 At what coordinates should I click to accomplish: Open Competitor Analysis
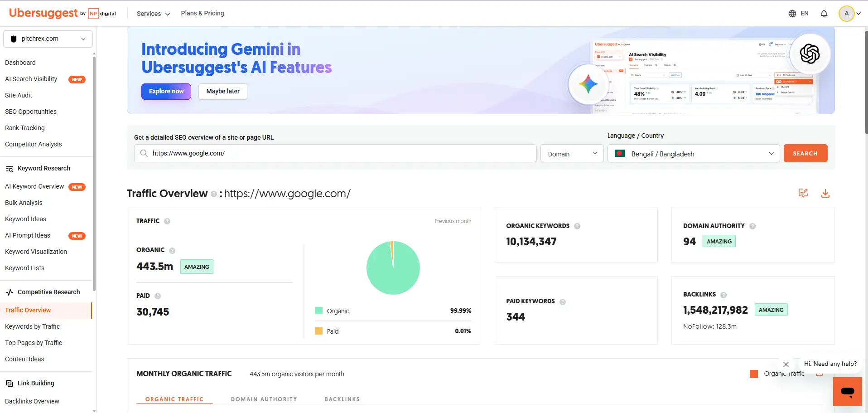coord(34,144)
